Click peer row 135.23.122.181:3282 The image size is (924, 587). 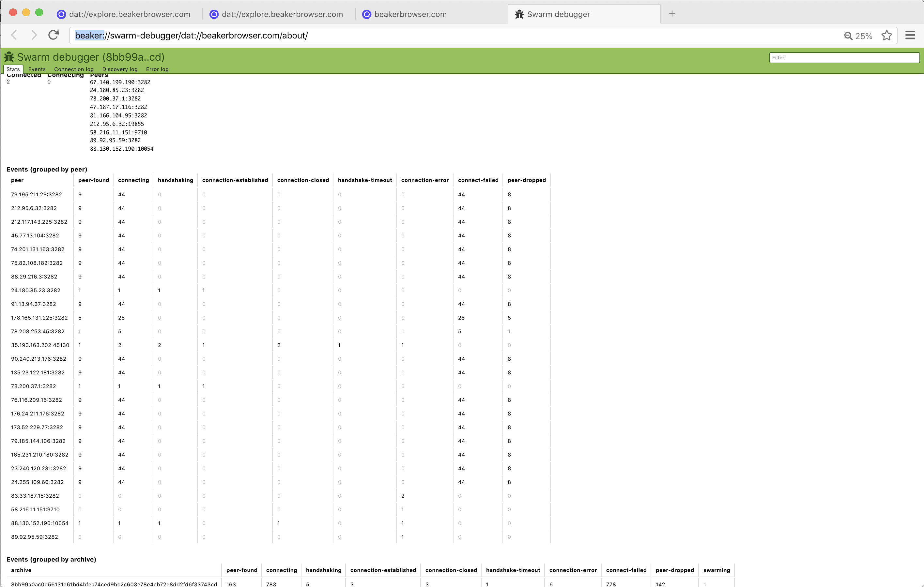click(x=278, y=373)
